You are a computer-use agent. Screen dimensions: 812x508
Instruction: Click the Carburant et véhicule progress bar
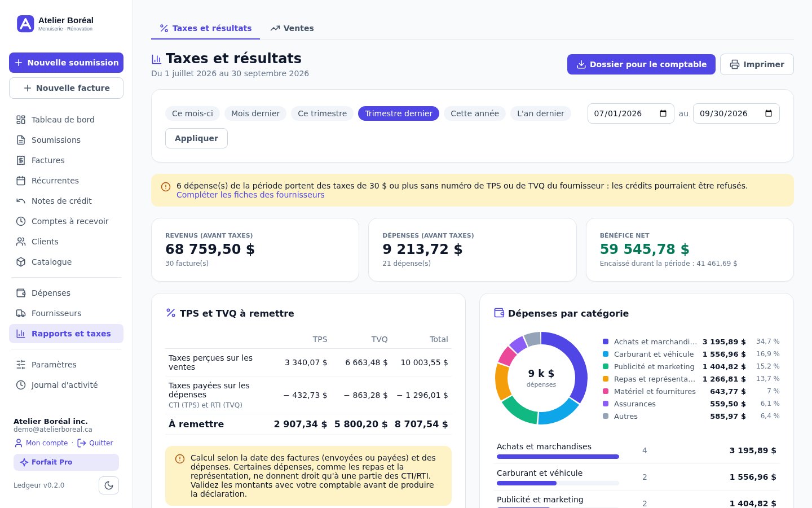[558, 483]
